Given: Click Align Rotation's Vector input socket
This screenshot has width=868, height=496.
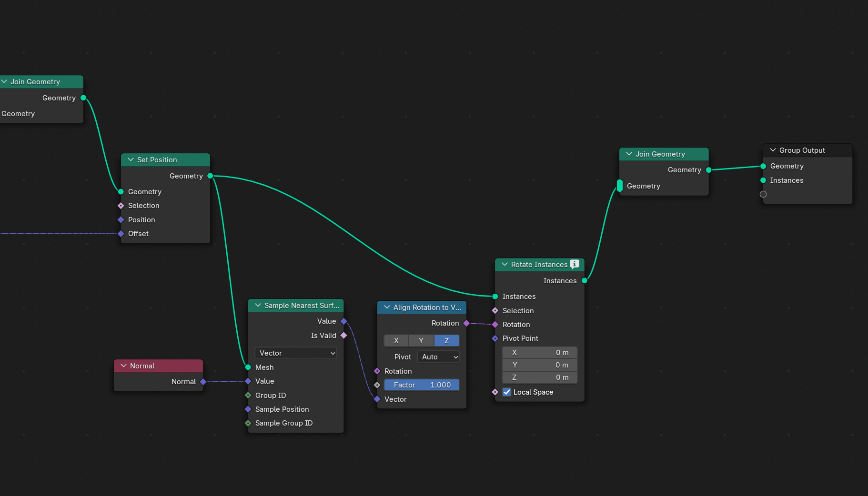Looking at the screenshot, I should pyautogui.click(x=377, y=399).
